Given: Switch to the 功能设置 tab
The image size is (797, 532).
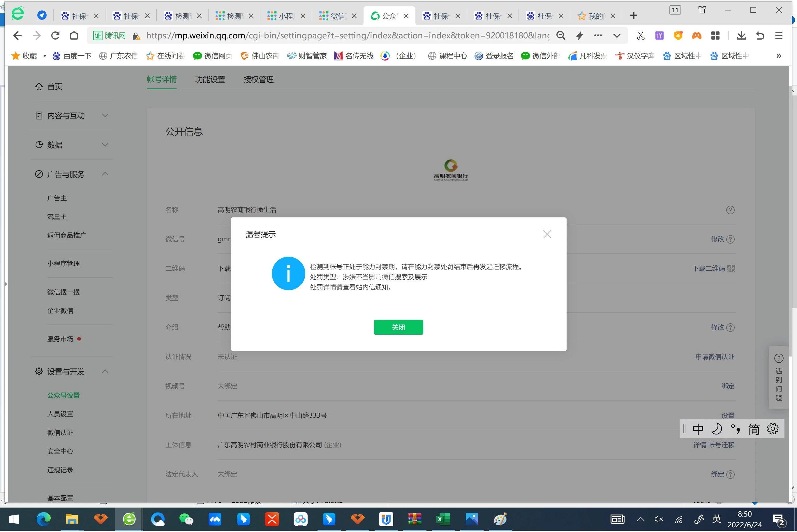Looking at the screenshot, I should point(210,79).
